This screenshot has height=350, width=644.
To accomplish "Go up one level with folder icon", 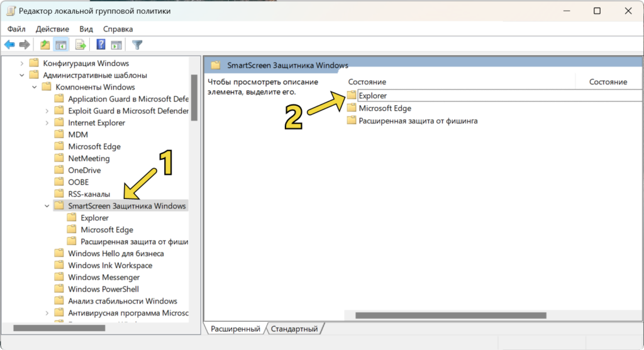I will [x=45, y=45].
